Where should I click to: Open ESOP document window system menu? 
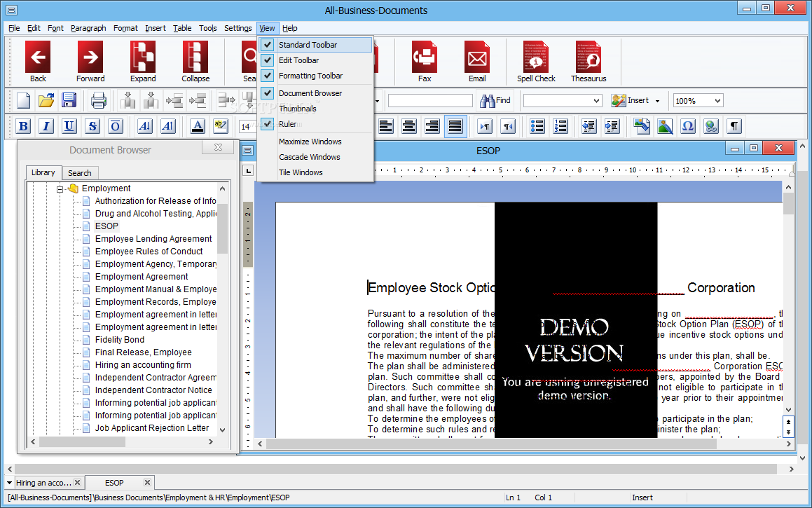pos(248,150)
